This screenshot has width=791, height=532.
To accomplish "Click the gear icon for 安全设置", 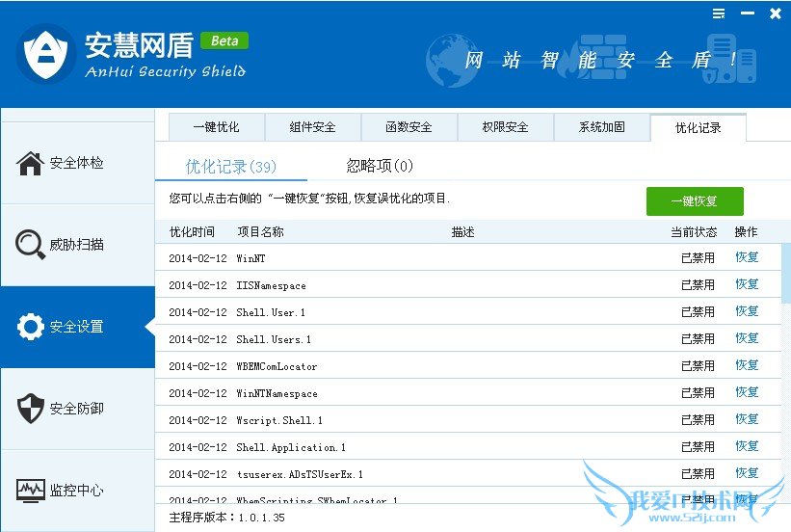I will click(x=31, y=327).
